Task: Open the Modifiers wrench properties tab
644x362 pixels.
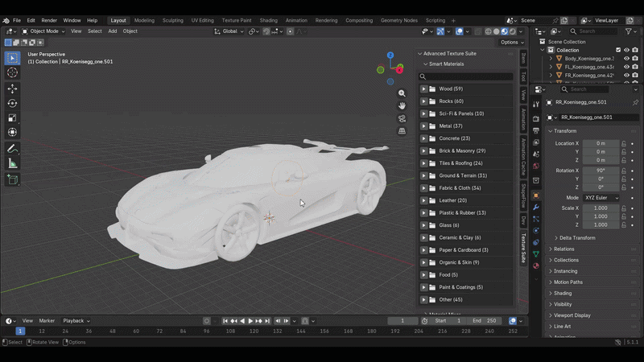Action: pos(536,208)
